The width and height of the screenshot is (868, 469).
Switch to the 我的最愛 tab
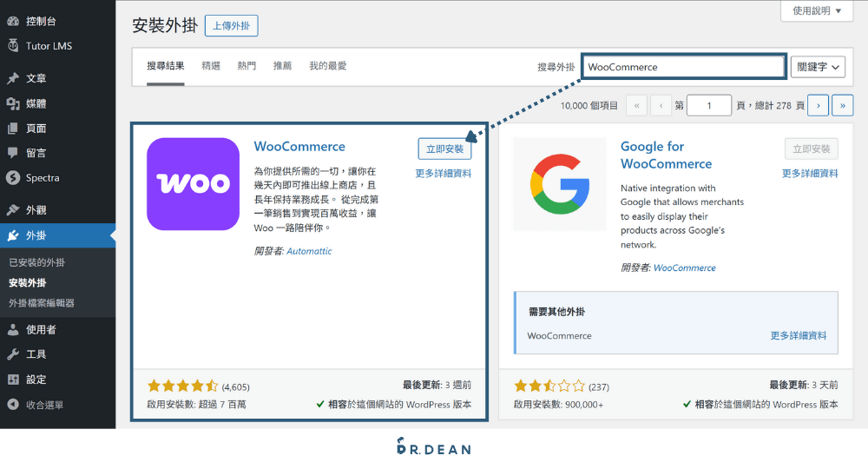pyautogui.click(x=328, y=66)
